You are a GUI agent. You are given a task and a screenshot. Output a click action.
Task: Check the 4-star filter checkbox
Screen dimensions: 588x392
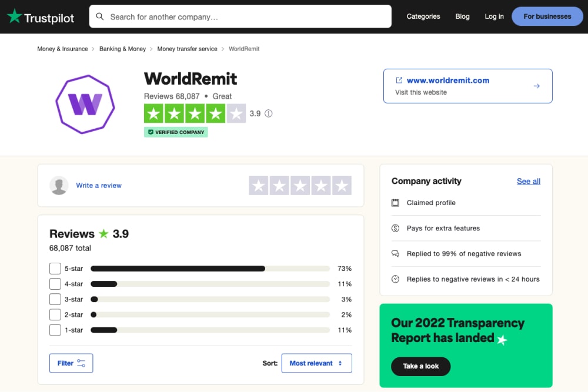[x=55, y=284]
